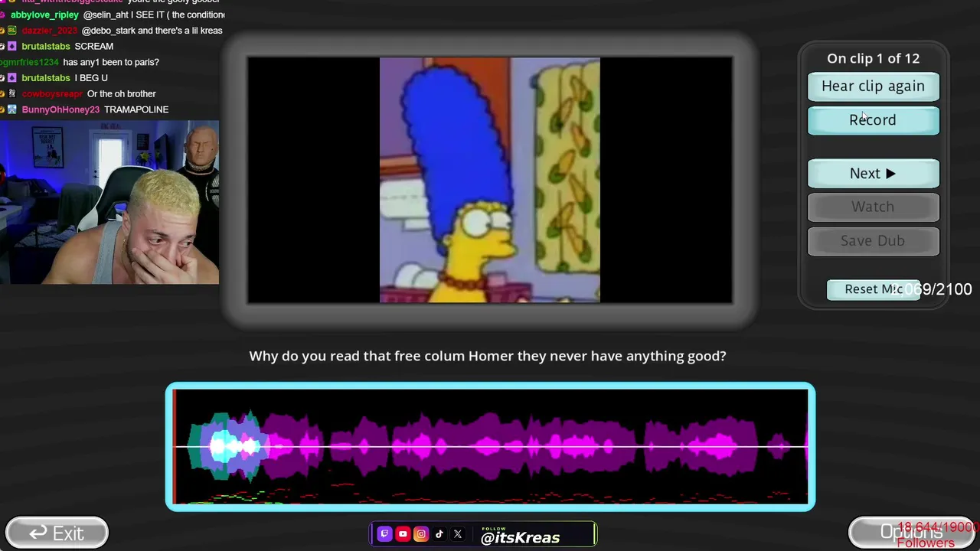Leave the dubbing screen with Exit
Screen dimensions: 980x551
point(57,533)
